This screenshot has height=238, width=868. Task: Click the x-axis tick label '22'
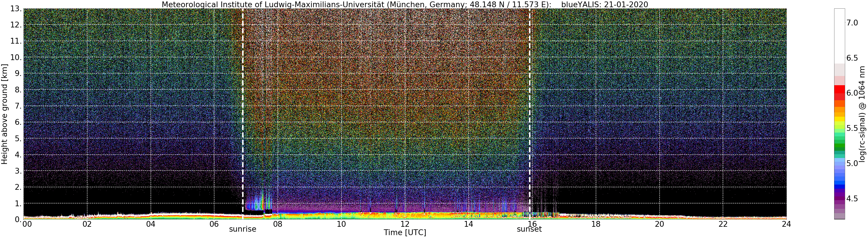point(723,224)
